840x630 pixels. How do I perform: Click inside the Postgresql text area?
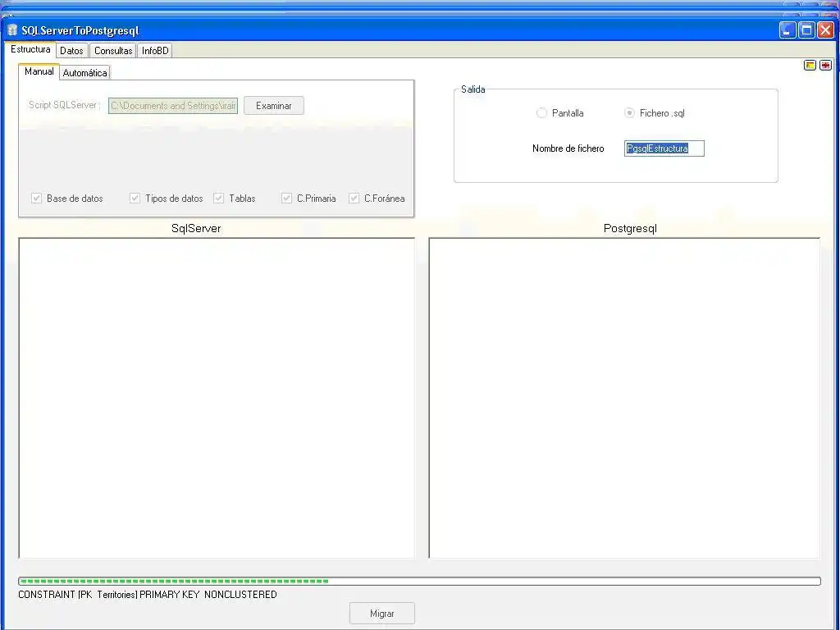click(x=624, y=398)
